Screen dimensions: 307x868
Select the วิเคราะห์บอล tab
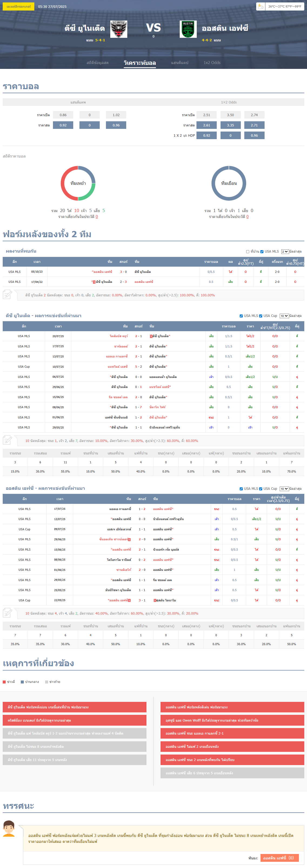point(139,63)
